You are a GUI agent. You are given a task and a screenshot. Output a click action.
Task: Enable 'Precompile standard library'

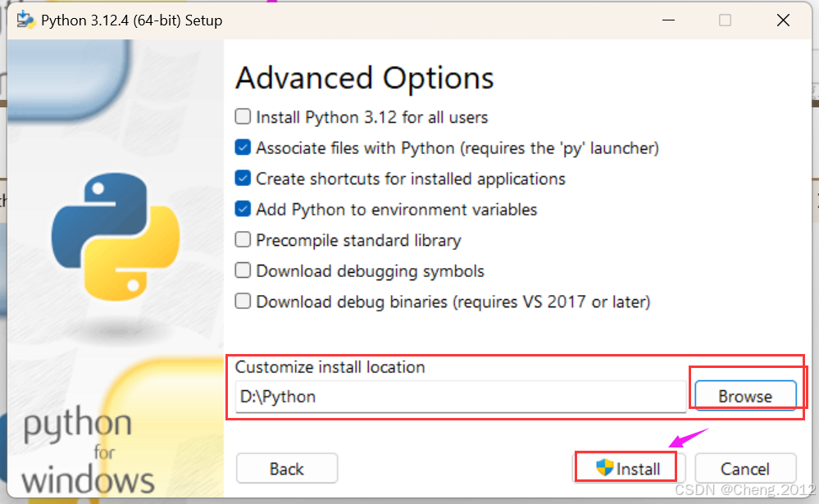(x=243, y=240)
